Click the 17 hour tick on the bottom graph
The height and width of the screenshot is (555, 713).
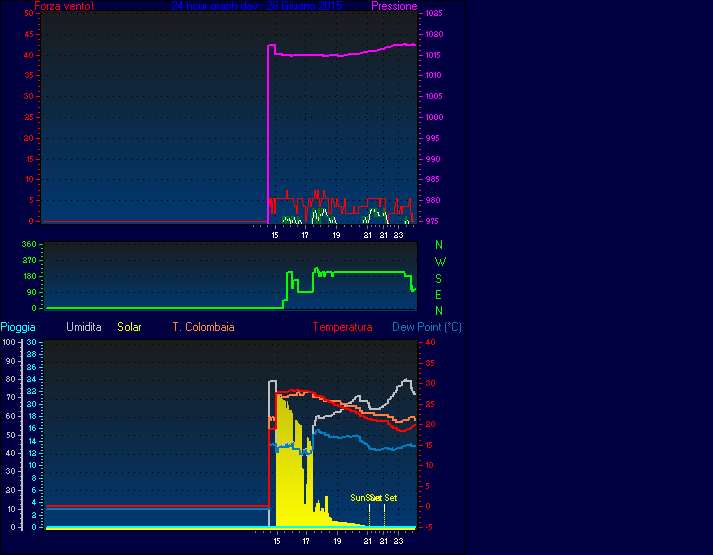(x=306, y=541)
